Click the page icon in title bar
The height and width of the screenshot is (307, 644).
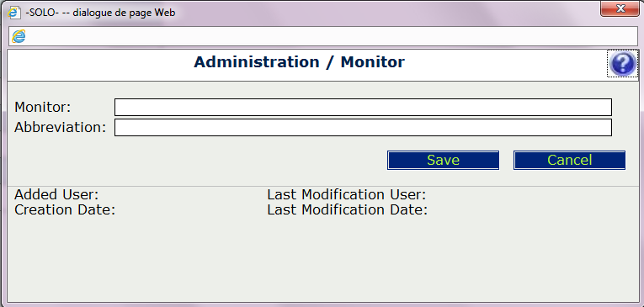pos(13,13)
